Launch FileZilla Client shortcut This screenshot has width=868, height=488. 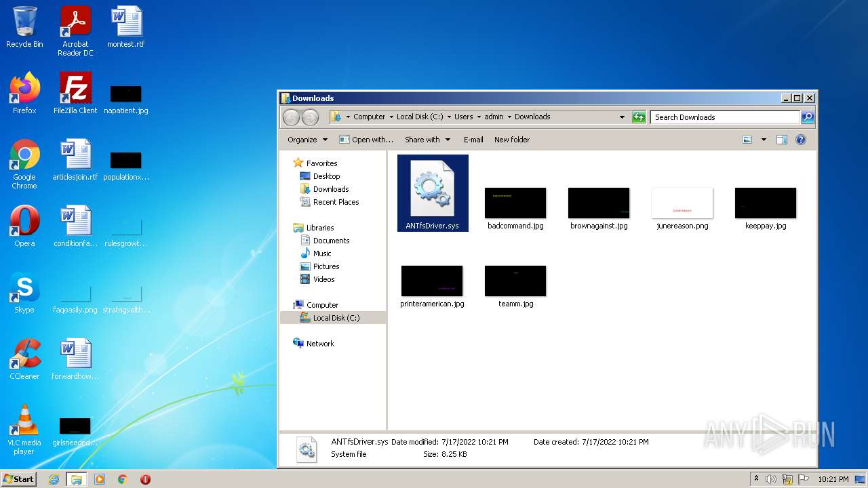coord(75,94)
